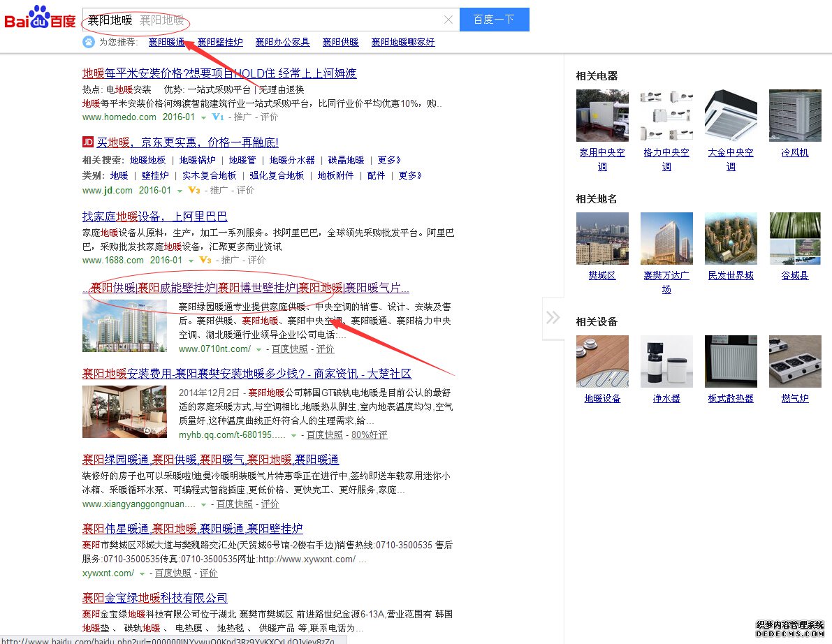Screen dimensions: 832x644
Task: Expand dropdown arrow next to www.0710nt.com
Action: click(259, 349)
